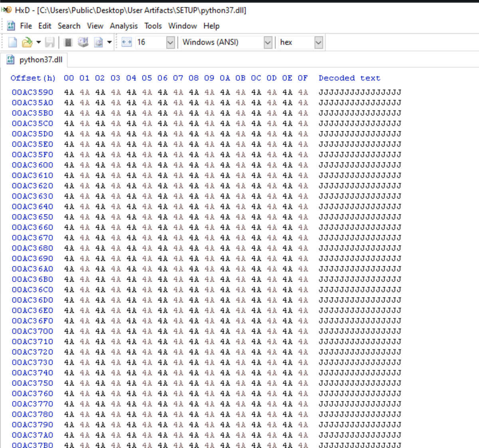Screen dimensions: 479x448
Task: Click offset 00AC35A0
Action: click(x=32, y=103)
